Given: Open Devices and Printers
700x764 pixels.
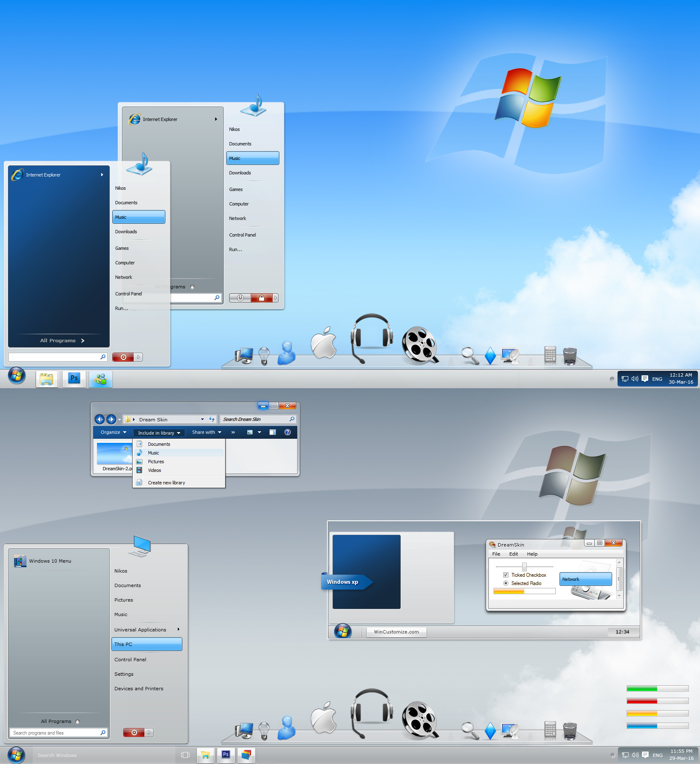Looking at the screenshot, I should coord(139,689).
